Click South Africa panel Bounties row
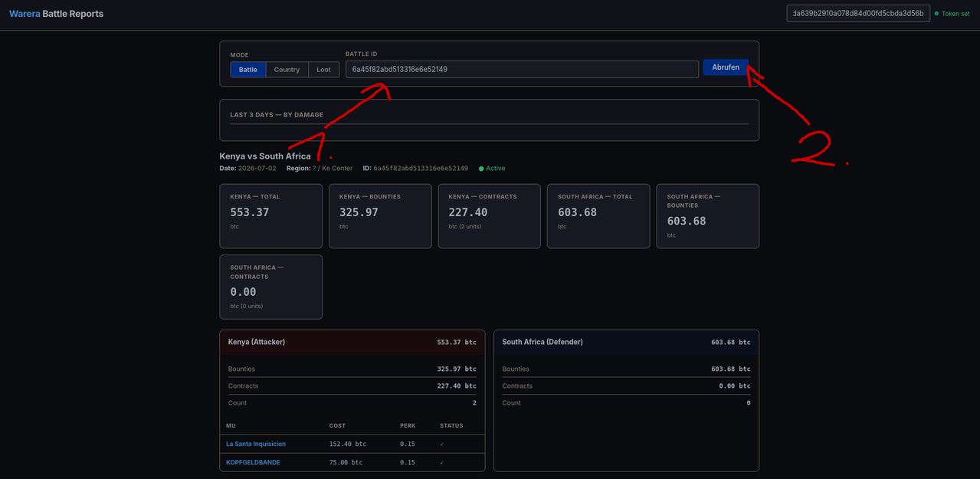 (x=626, y=369)
